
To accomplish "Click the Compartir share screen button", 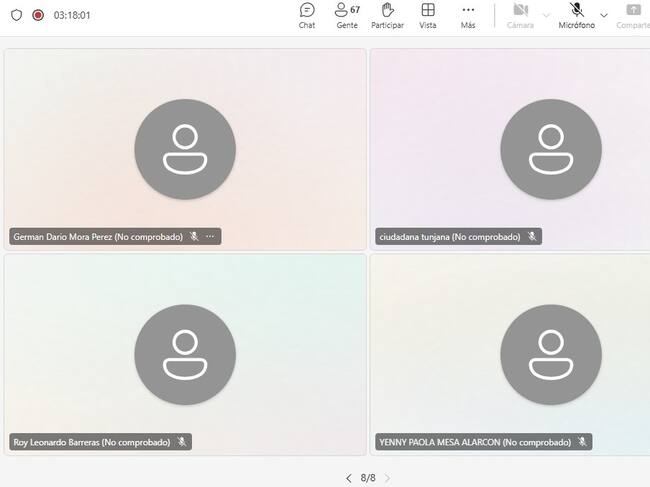I will coord(632,15).
